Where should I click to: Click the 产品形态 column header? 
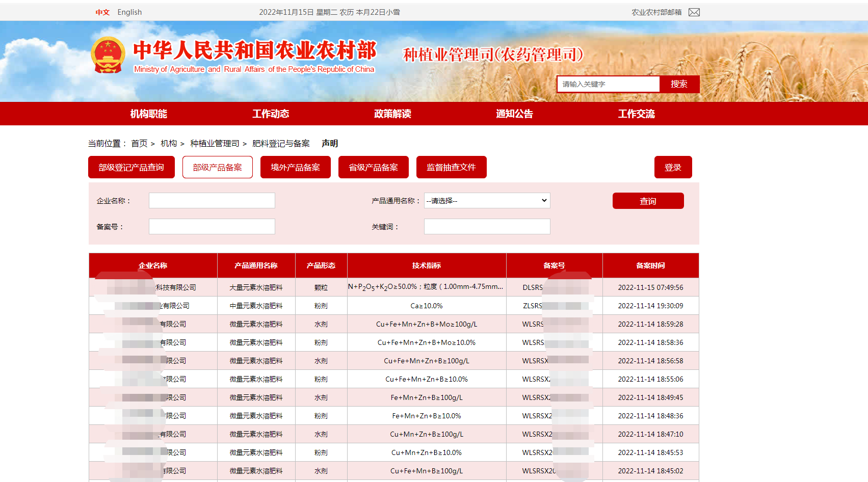[x=321, y=265]
